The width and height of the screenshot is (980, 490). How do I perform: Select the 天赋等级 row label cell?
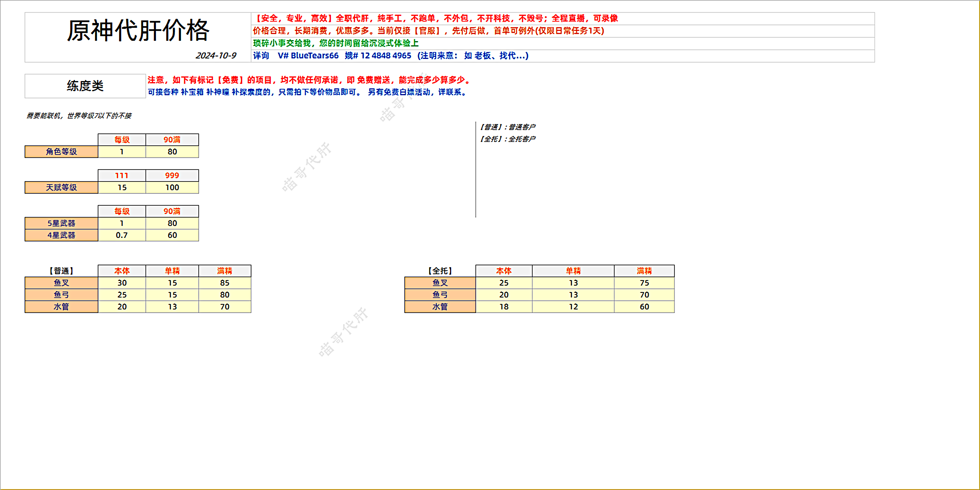tap(61, 187)
